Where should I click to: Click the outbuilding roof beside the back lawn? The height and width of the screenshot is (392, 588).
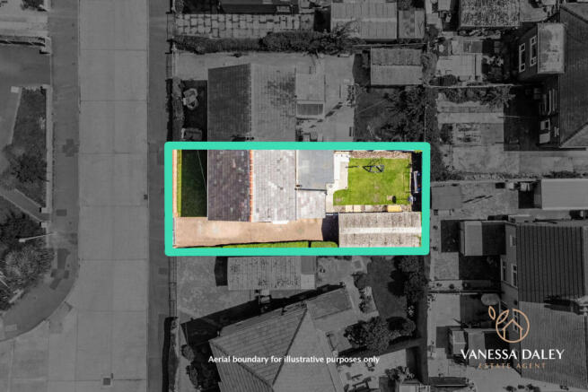(379, 229)
